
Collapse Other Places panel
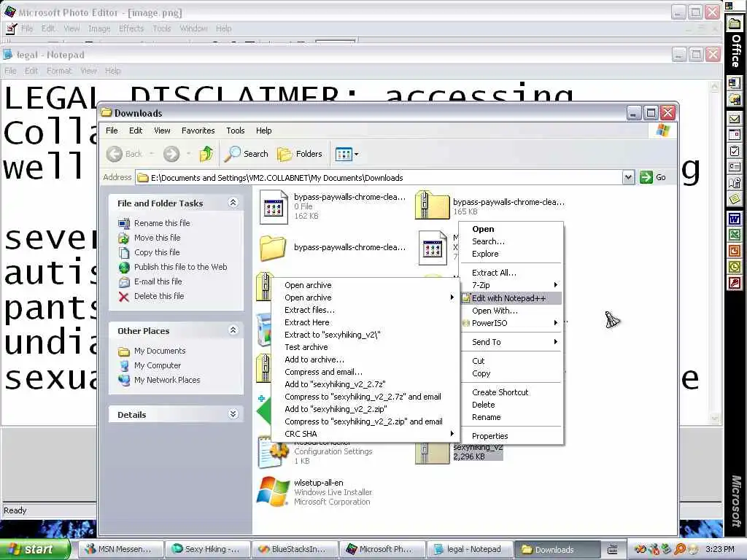(233, 330)
